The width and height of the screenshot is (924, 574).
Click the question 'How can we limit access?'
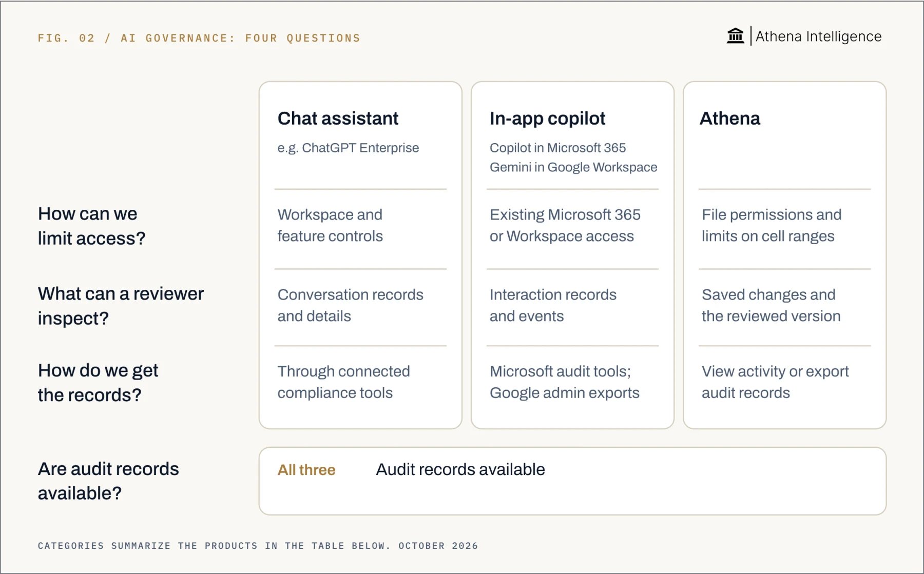91,226
